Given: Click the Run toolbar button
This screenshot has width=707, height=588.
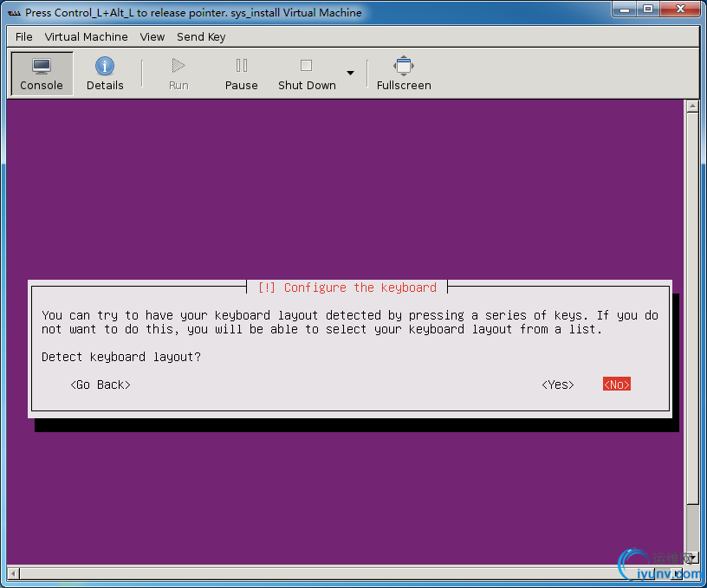Looking at the screenshot, I should click(x=178, y=74).
